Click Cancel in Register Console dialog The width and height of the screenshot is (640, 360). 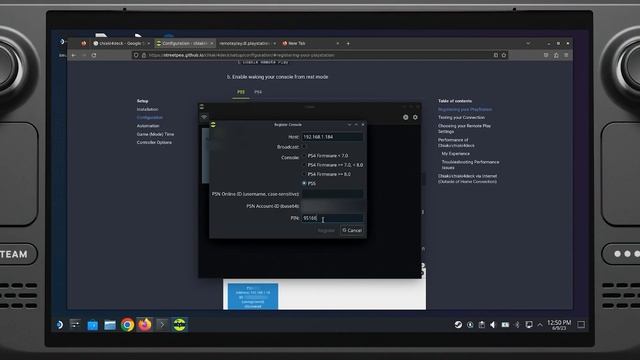click(352, 230)
